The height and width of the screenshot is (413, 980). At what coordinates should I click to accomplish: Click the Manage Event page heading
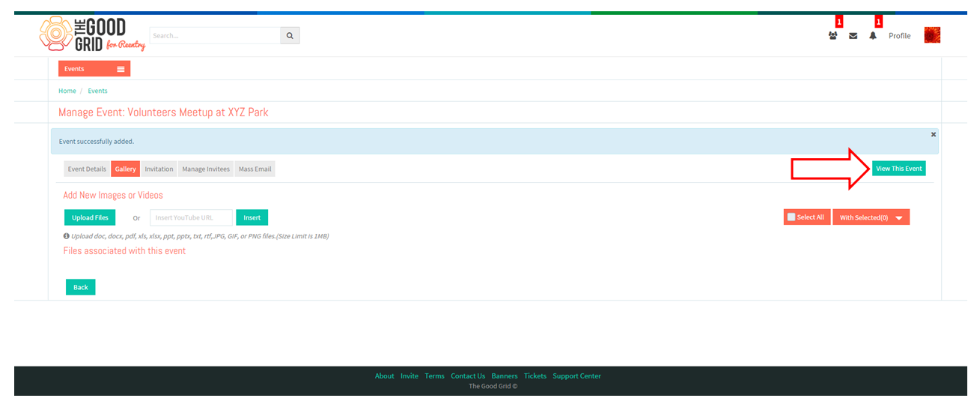point(163,112)
